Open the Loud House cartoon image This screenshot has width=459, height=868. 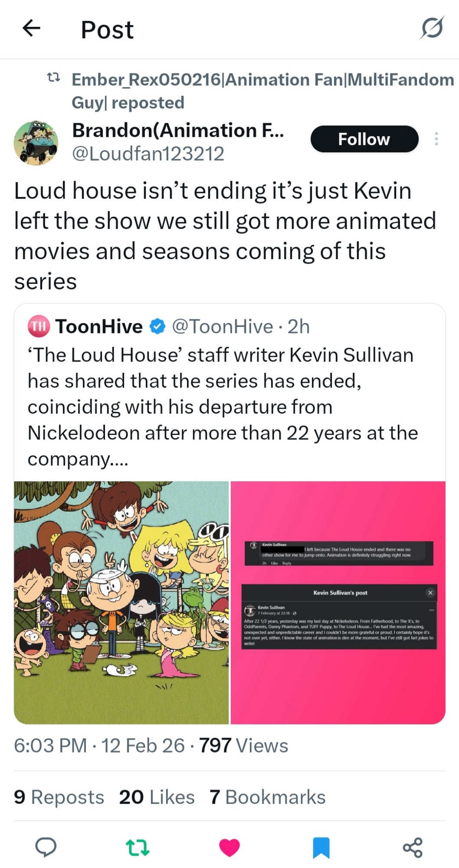click(x=121, y=602)
